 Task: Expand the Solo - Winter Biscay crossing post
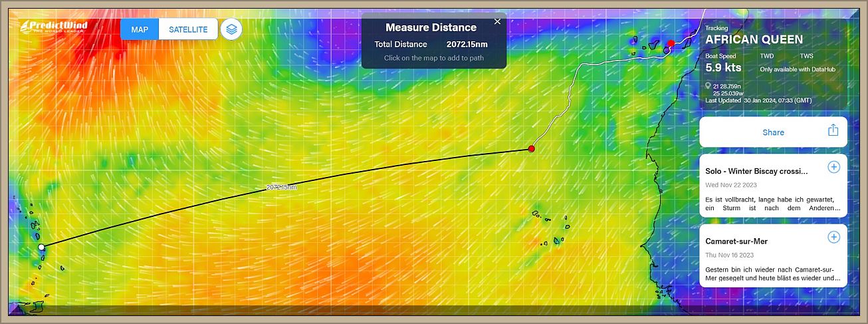coord(833,167)
